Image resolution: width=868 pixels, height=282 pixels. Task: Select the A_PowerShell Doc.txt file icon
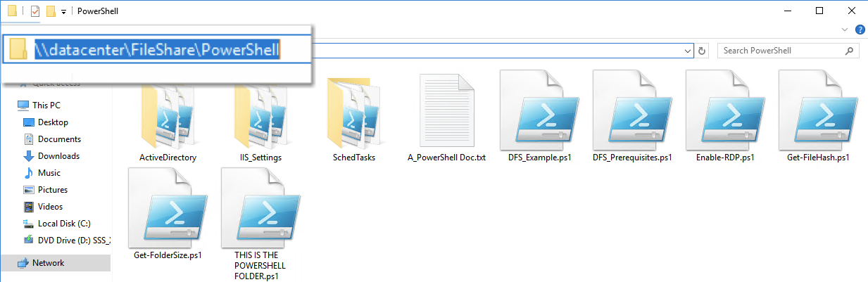click(x=447, y=110)
